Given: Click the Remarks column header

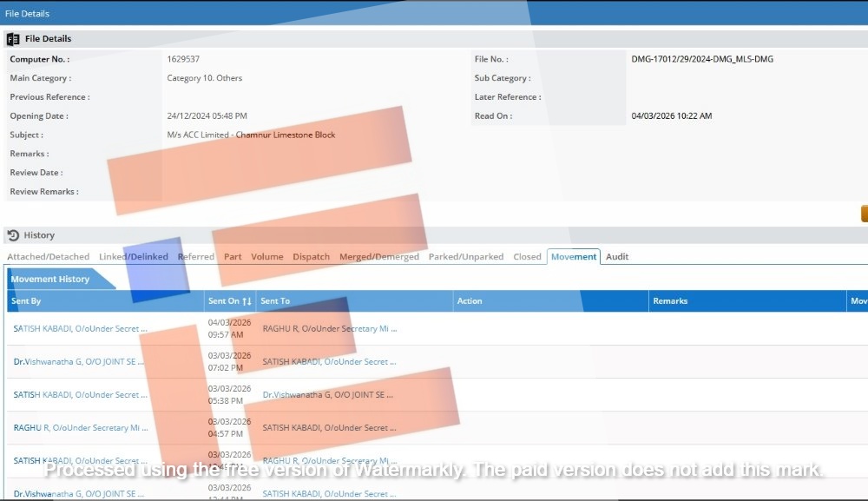Looking at the screenshot, I should (670, 301).
